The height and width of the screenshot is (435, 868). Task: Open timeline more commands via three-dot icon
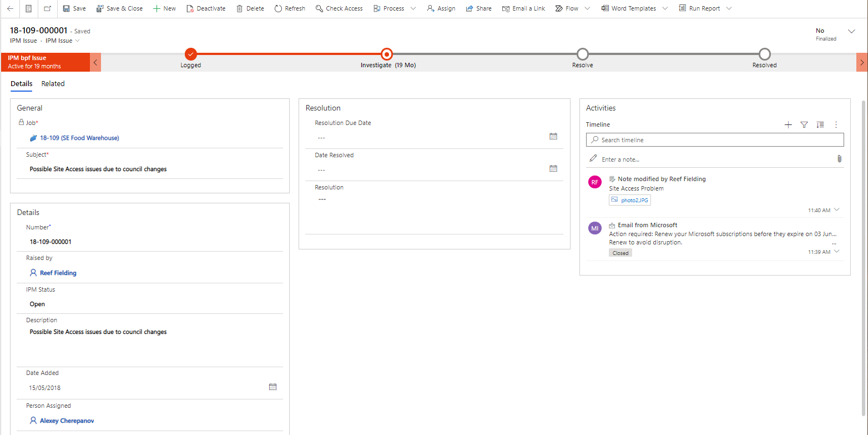(x=836, y=124)
